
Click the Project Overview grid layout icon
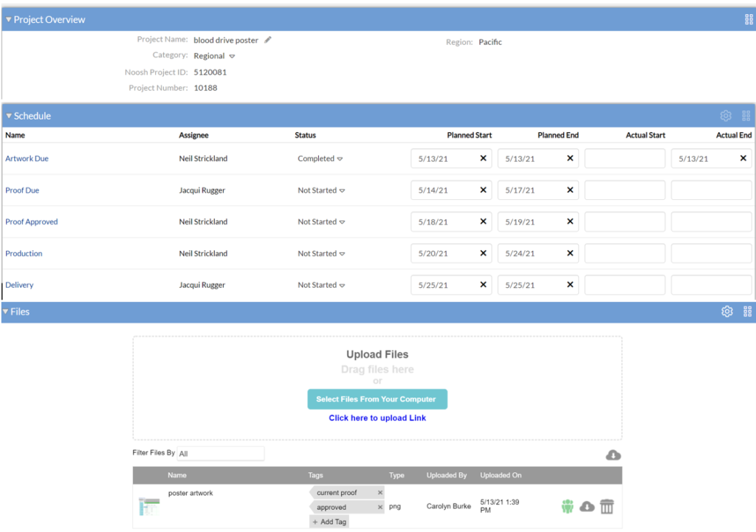pos(749,20)
